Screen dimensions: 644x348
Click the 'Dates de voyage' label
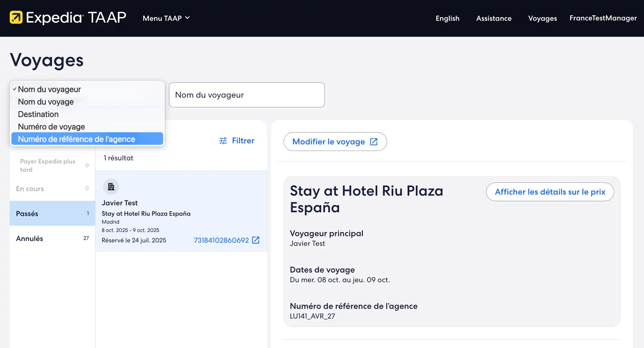(x=322, y=270)
